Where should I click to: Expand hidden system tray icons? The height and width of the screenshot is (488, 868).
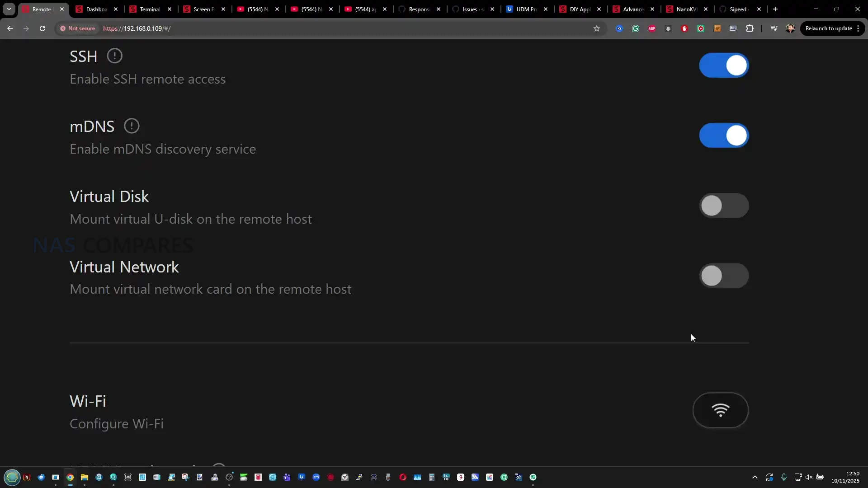click(755, 477)
